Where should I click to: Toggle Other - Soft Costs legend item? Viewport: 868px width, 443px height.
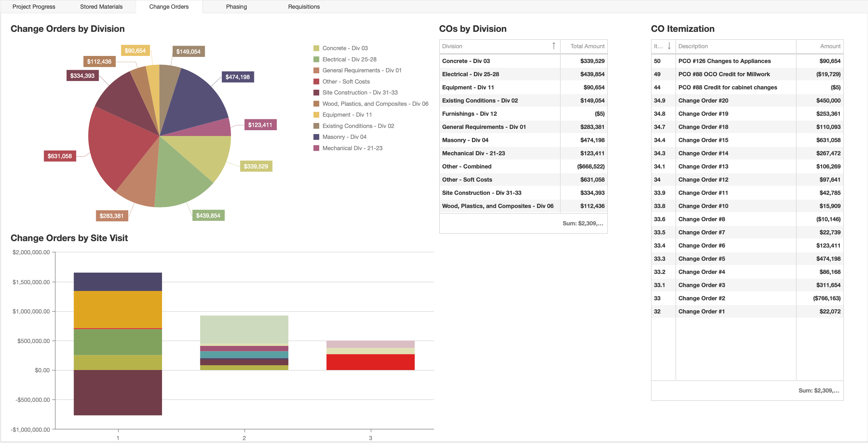click(x=346, y=82)
